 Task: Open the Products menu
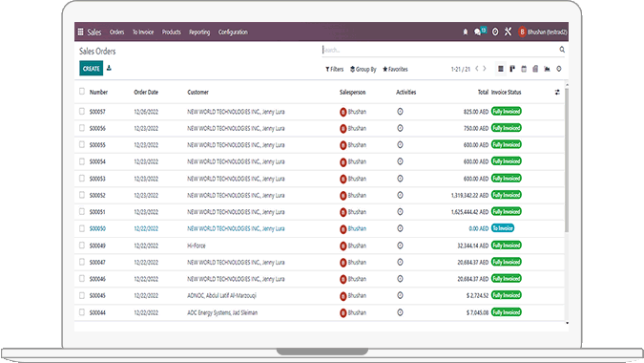point(172,32)
